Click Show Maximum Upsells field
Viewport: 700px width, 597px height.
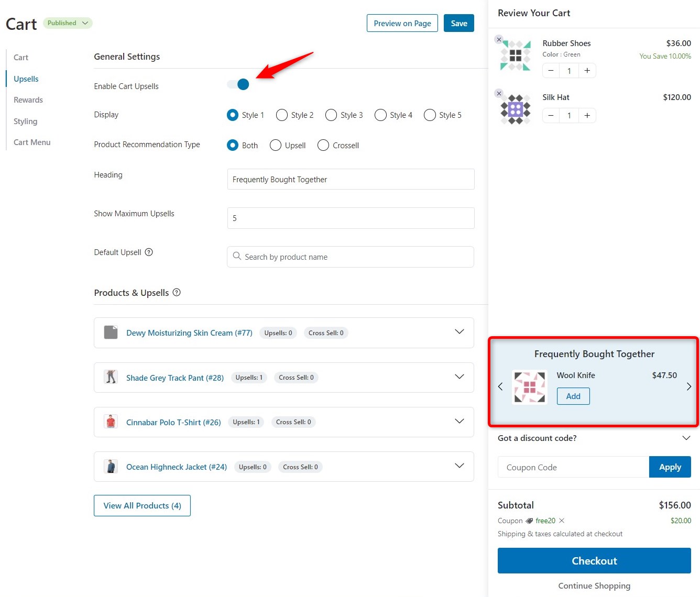[x=351, y=218]
